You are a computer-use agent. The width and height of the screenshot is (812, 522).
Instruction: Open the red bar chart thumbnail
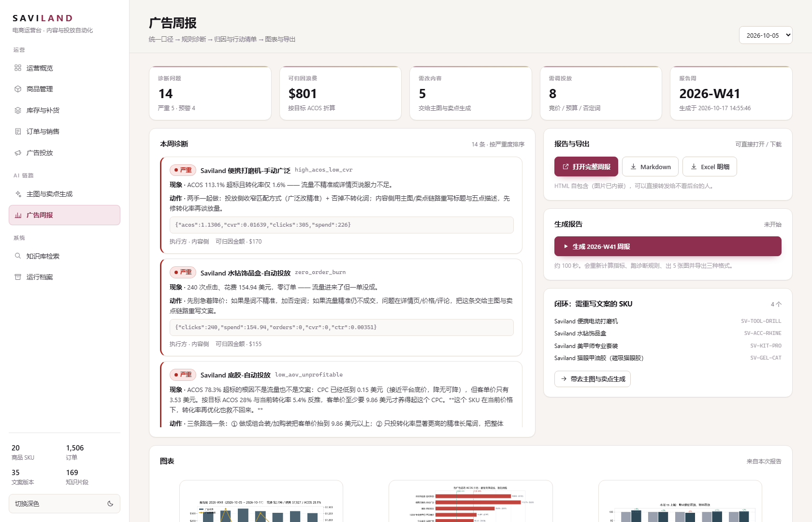(x=471, y=501)
